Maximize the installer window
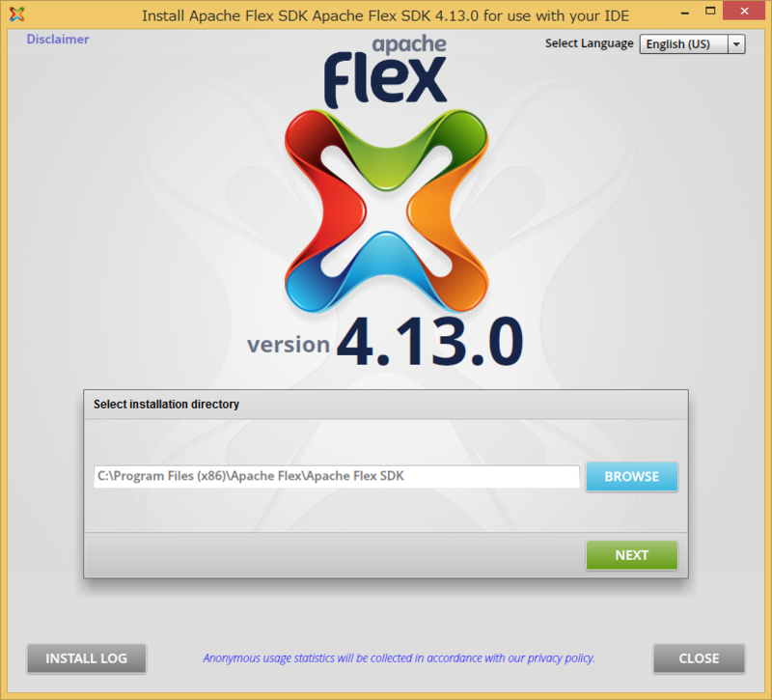 (710, 11)
